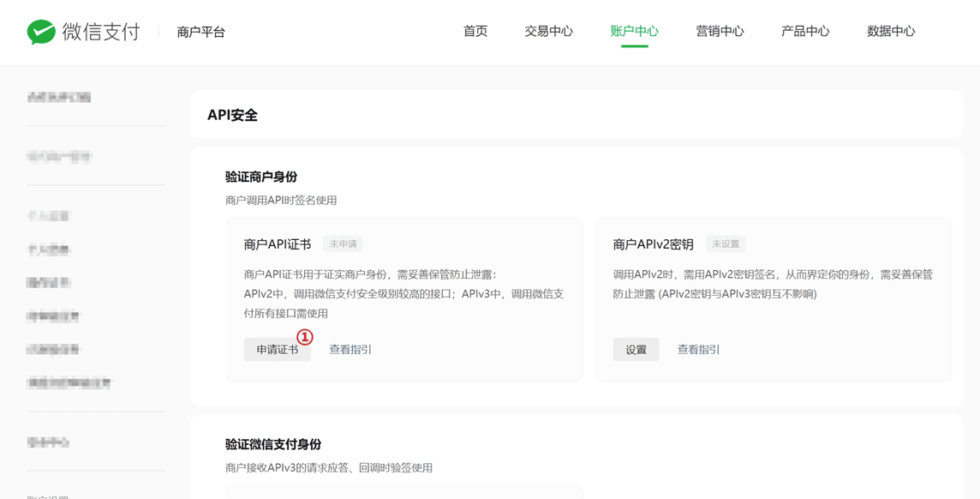Open the 数据中心 tab

[891, 31]
